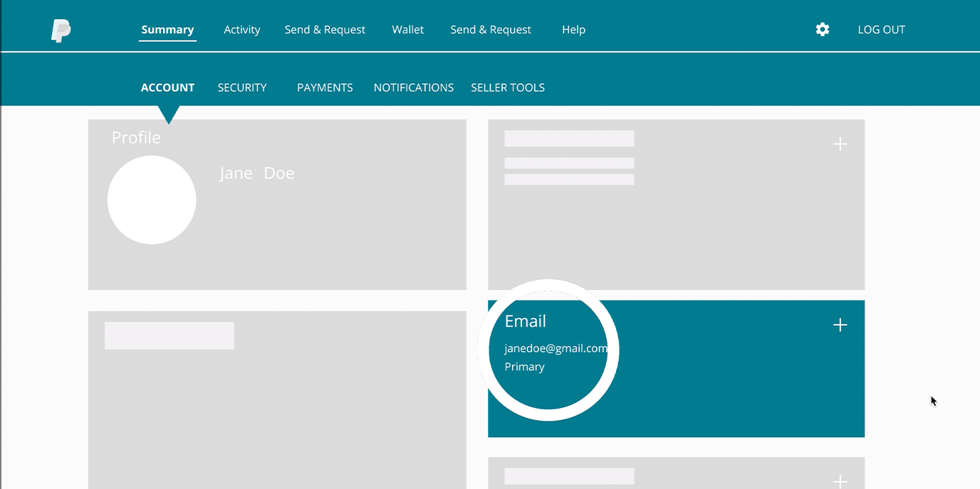Click Send & Request beside Help

pyautogui.click(x=491, y=30)
